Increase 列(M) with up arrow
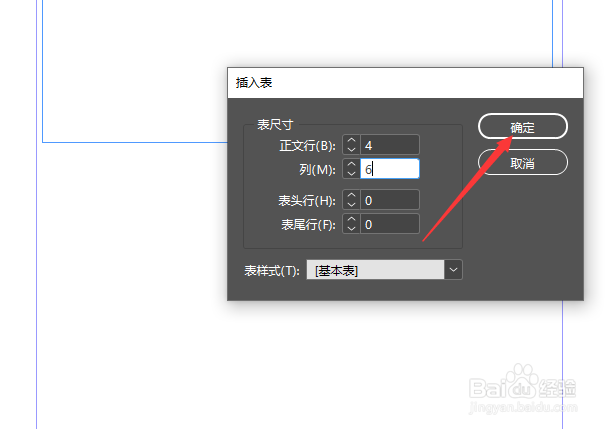The height and width of the screenshot is (429, 612). [x=351, y=164]
